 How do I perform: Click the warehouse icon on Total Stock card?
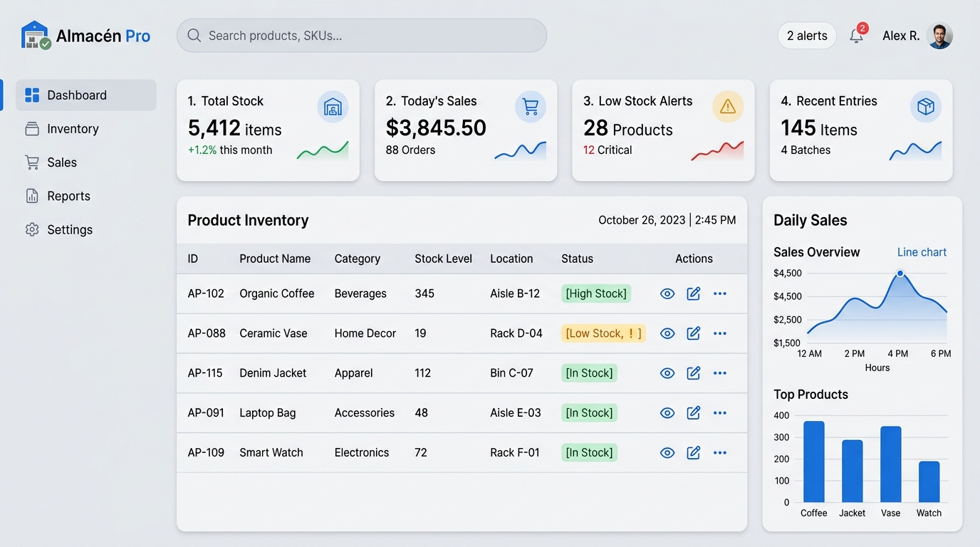click(333, 107)
